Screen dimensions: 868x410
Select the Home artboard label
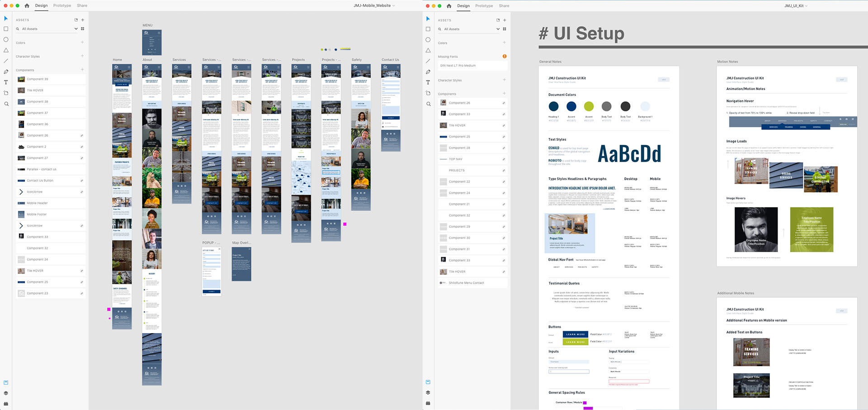point(118,60)
